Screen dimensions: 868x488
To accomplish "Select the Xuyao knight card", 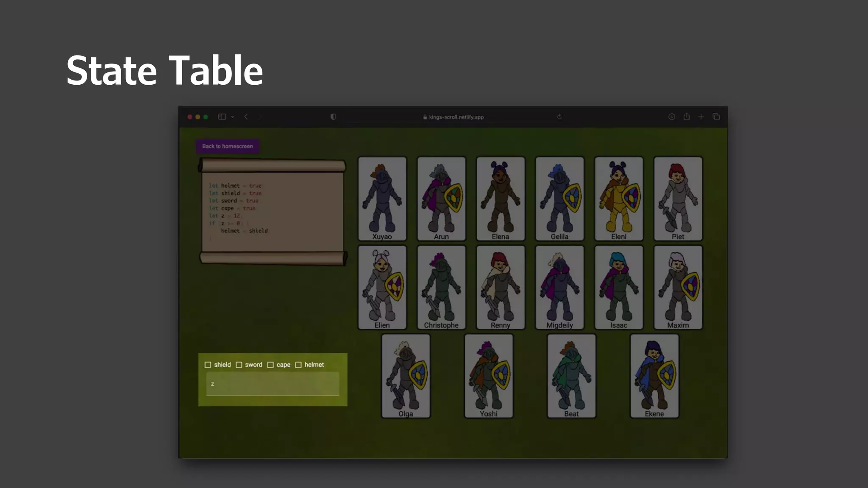I will coord(382,198).
